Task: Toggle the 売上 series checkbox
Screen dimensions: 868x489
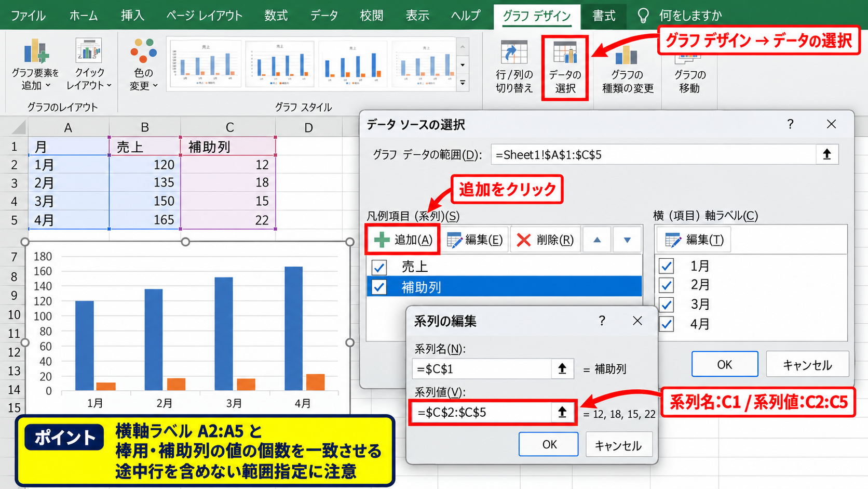Action: point(379,267)
